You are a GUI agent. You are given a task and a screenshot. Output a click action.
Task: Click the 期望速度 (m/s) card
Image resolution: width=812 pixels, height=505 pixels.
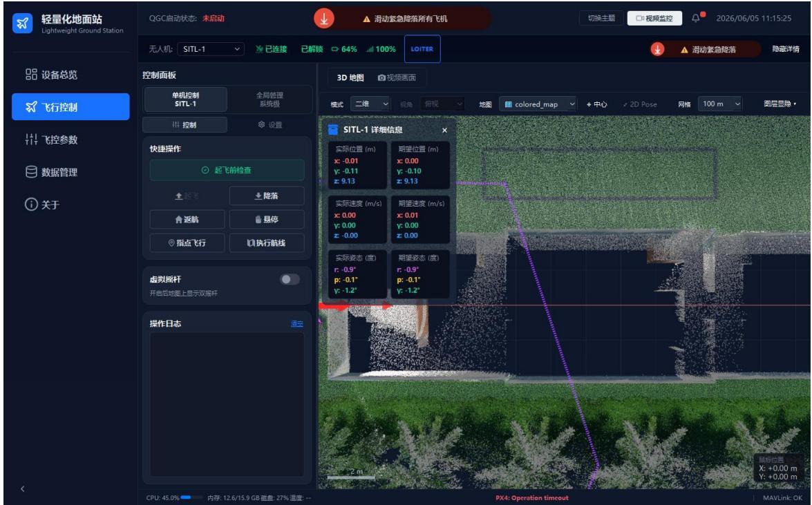click(x=420, y=220)
